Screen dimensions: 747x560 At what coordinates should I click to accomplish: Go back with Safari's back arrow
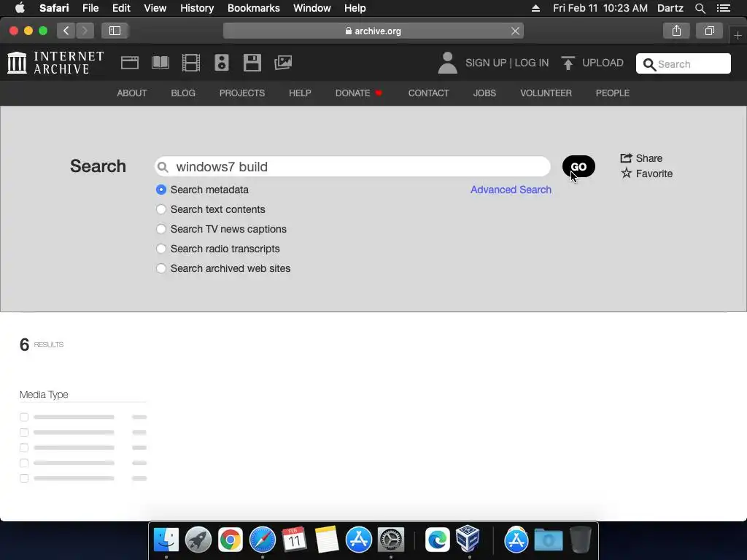pyautogui.click(x=66, y=31)
